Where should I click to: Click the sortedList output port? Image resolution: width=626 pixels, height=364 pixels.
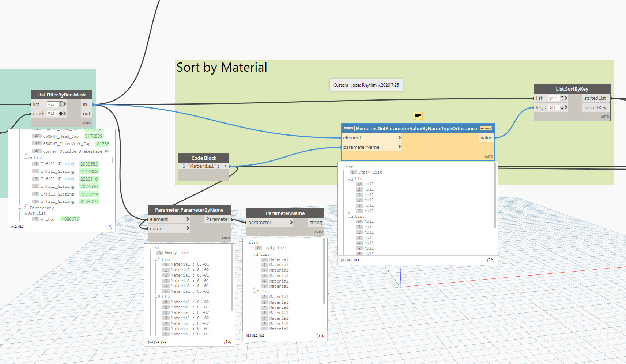click(x=595, y=98)
